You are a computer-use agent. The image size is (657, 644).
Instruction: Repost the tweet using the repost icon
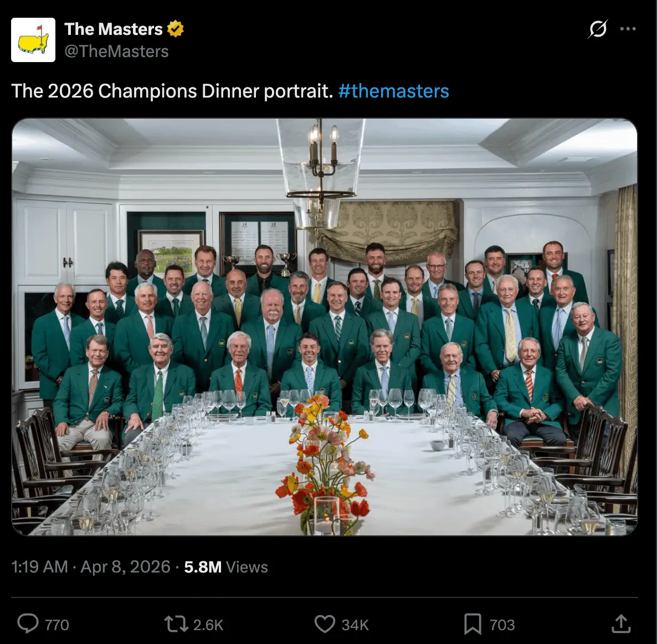pyautogui.click(x=175, y=624)
